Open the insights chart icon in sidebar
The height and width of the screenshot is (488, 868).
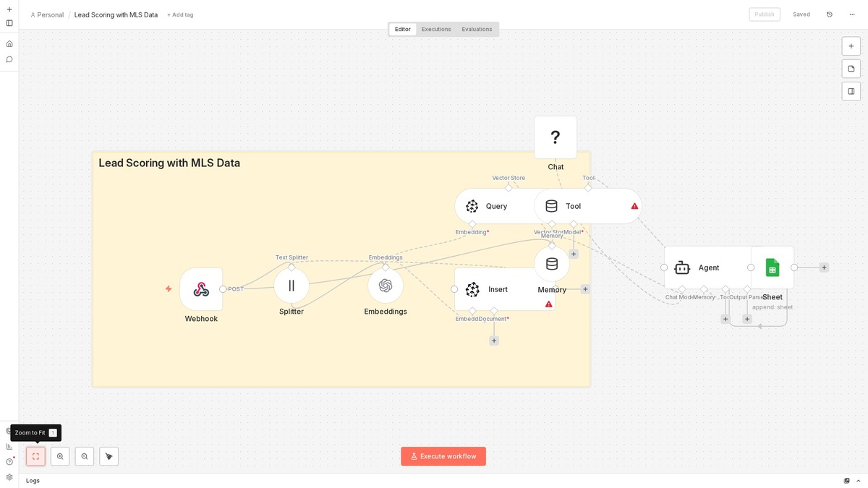point(9,446)
